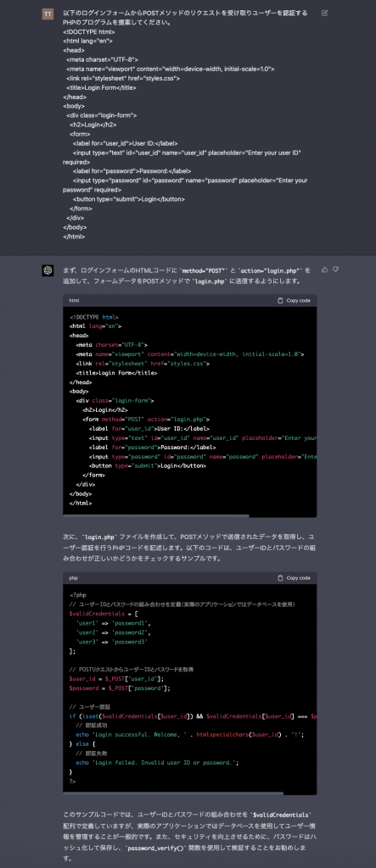Click the form method="POST" action line
The width and height of the screenshot is (376, 868).
coord(146,419)
